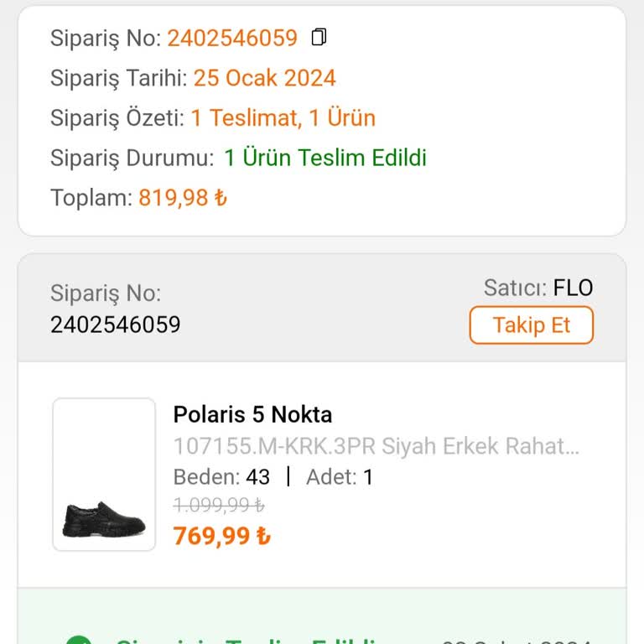Image resolution: width=644 pixels, height=644 pixels.
Task: Tap the summary 1 Teslimat, 1 Ürün
Action: point(283,118)
